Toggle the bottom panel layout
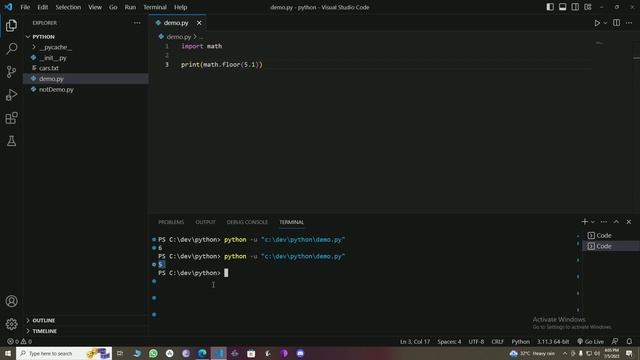The image size is (640, 360). [562, 7]
